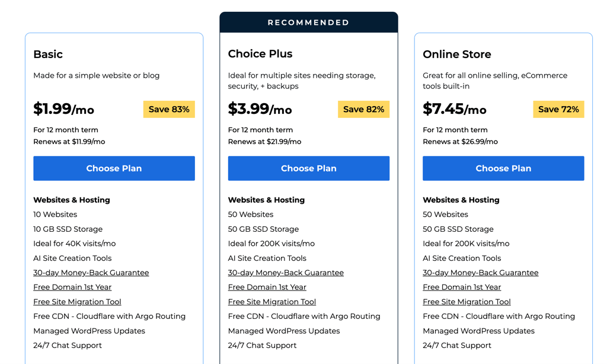Choose Plan for Choice Plus package
Screen dimensions: 607x364
[308, 168]
